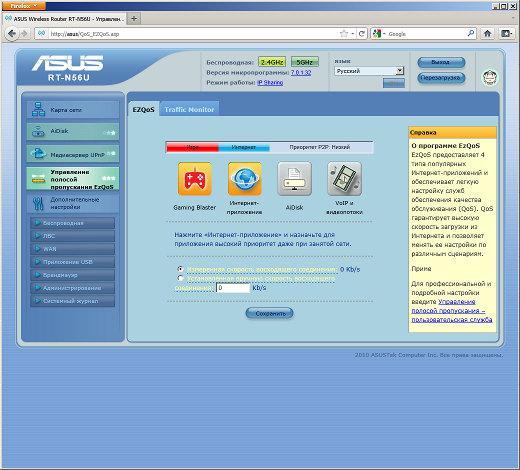The image size is (520, 470).
Task: Open the firmware version 7.0.1.32 link
Action: click(301, 72)
